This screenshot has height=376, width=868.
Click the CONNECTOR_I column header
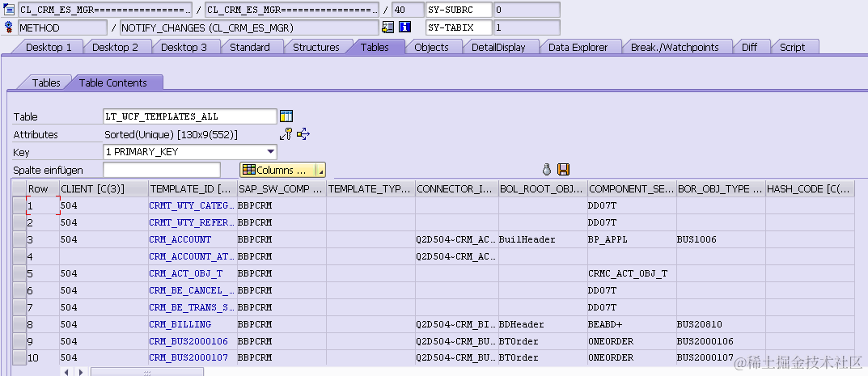[x=457, y=188]
